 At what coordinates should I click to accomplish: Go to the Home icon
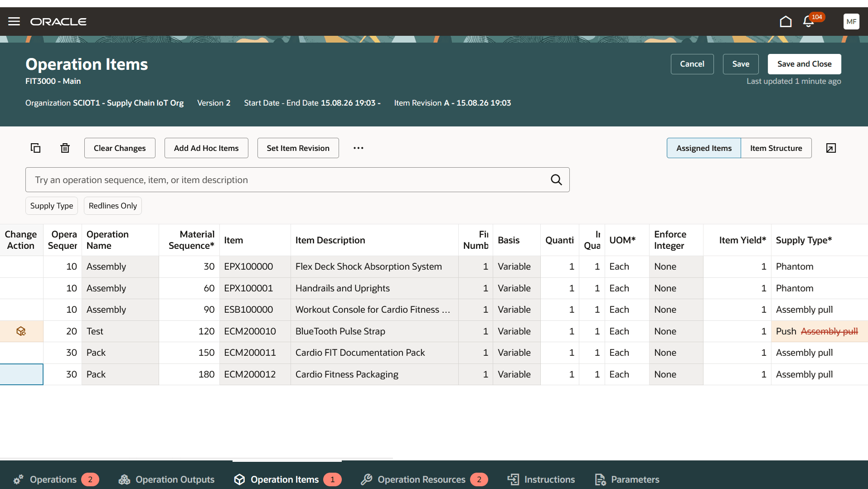click(786, 21)
